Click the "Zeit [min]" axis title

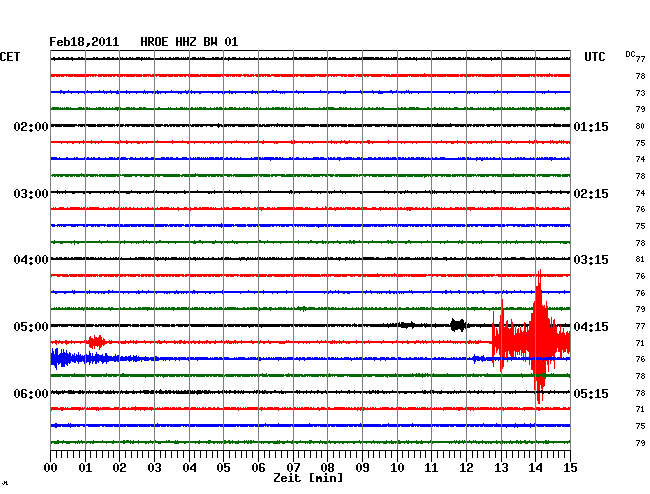(308, 478)
